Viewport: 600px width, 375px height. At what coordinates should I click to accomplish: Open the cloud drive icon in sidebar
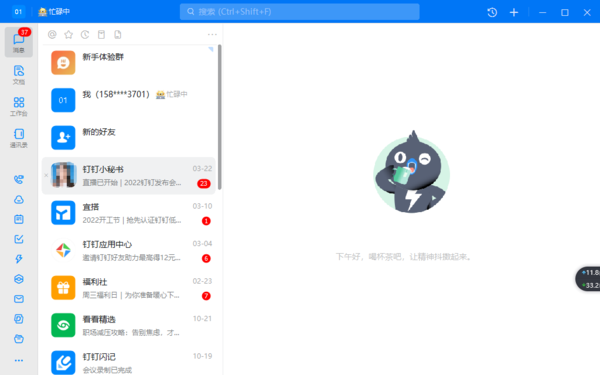(19, 199)
